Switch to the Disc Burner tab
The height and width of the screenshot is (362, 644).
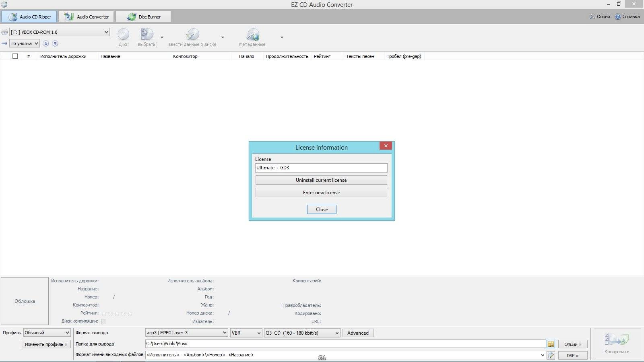point(143,16)
